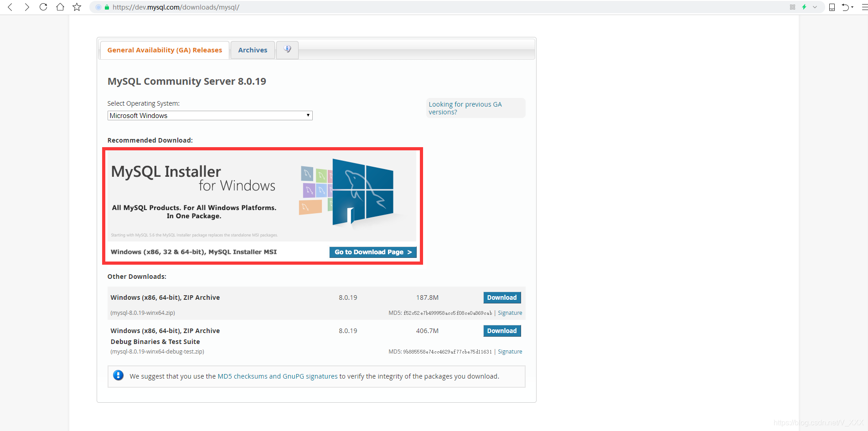Open Signature link for mysql-8.0.19-winx64.zip
Viewport: 868px width, 431px height.
pyautogui.click(x=510, y=313)
